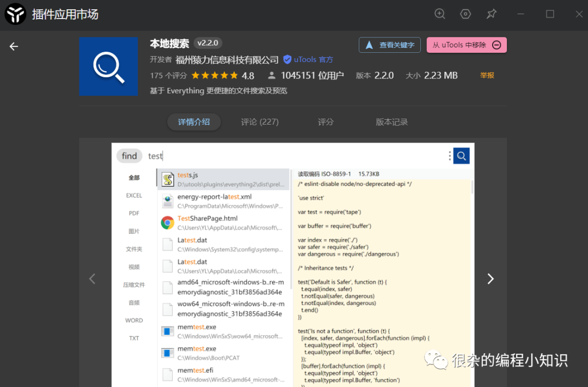Select Latest.dat in Users YL AppData path
Screen dimensions: 588x387
(224, 266)
